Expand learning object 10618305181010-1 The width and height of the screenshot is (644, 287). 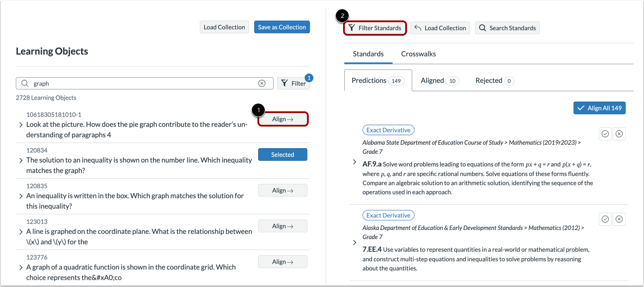coord(21,125)
